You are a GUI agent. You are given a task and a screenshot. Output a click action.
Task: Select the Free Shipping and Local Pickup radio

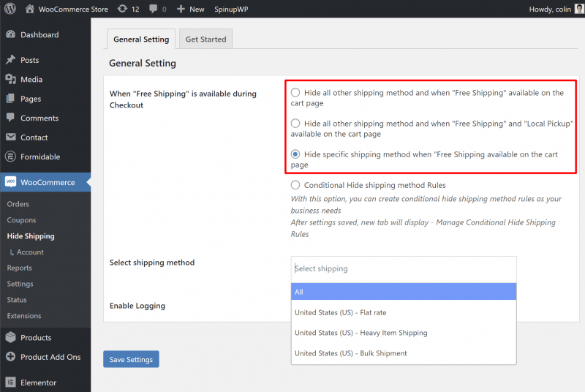pos(295,123)
